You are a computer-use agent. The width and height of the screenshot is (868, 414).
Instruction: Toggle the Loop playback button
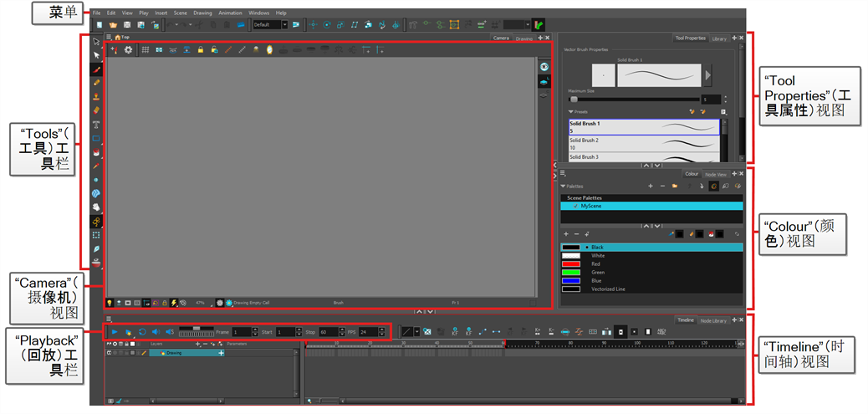(141, 332)
